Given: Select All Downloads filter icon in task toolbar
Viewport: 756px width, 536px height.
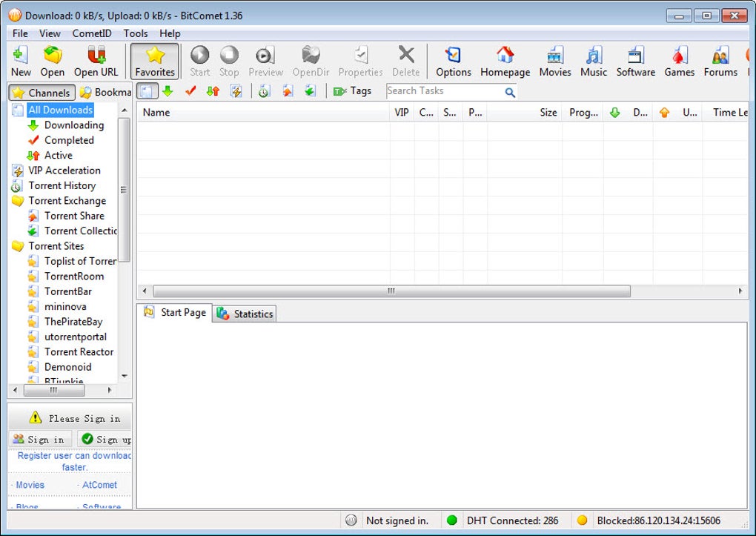Looking at the screenshot, I should [147, 91].
